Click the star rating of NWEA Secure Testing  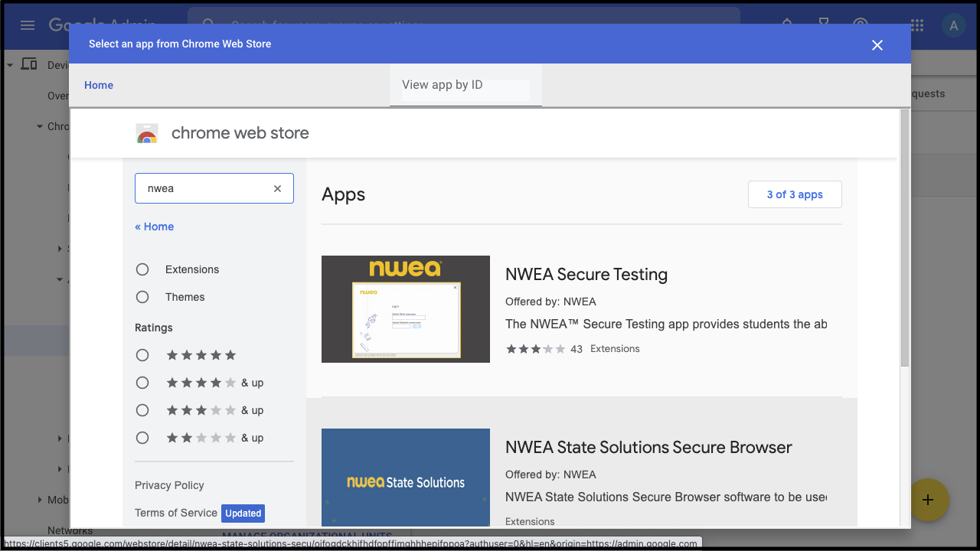tap(536, 349)
